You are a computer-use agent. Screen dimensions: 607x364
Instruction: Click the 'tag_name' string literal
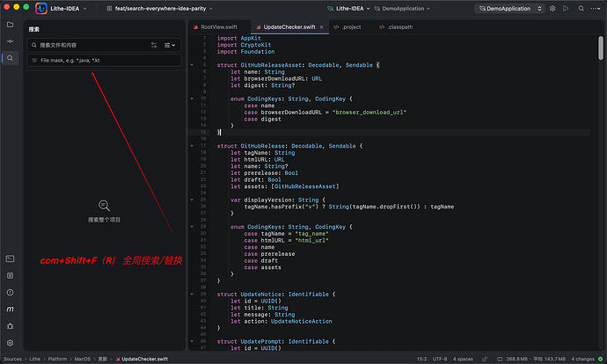click(x=311, y=234)
